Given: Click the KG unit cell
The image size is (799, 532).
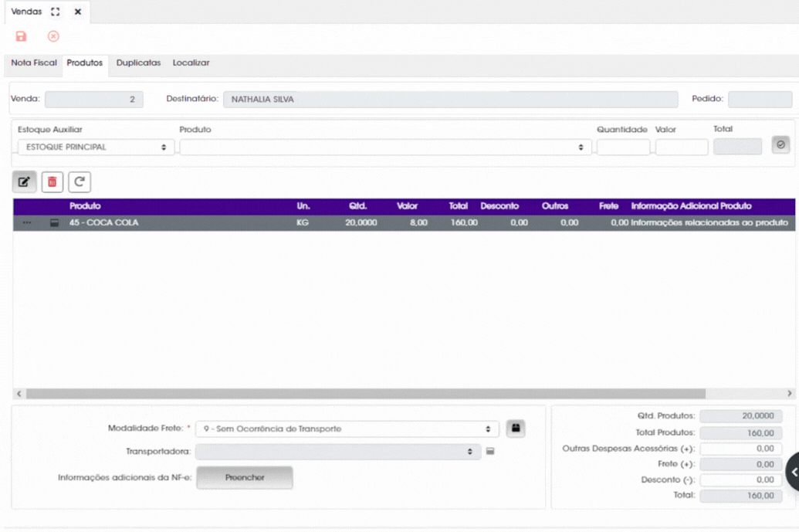Looking at the screenshot, I should pyautogui.click(x=303, y=222).
